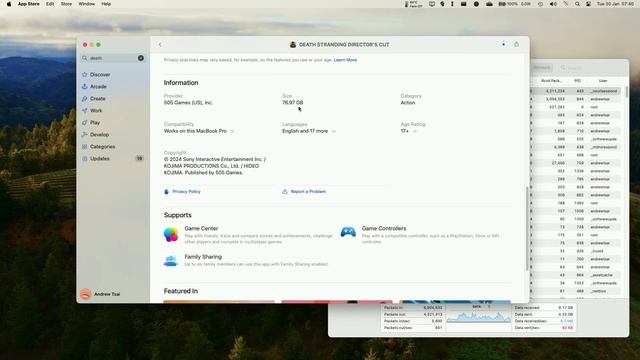Open the Store menu

[x=66, y=4]
